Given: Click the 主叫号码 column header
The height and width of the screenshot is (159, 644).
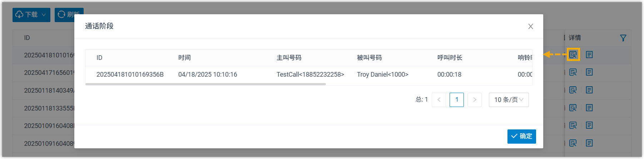Looking at the screenshot, I should point(289,58).
